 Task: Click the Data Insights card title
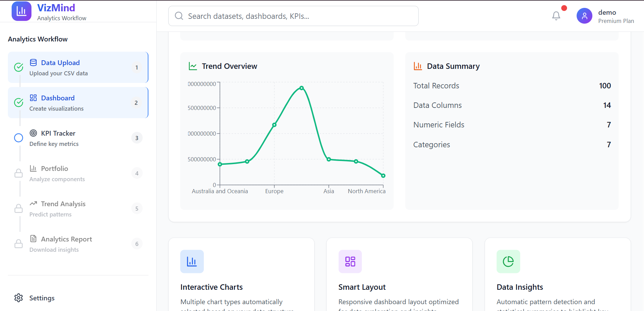pos(520,287)
